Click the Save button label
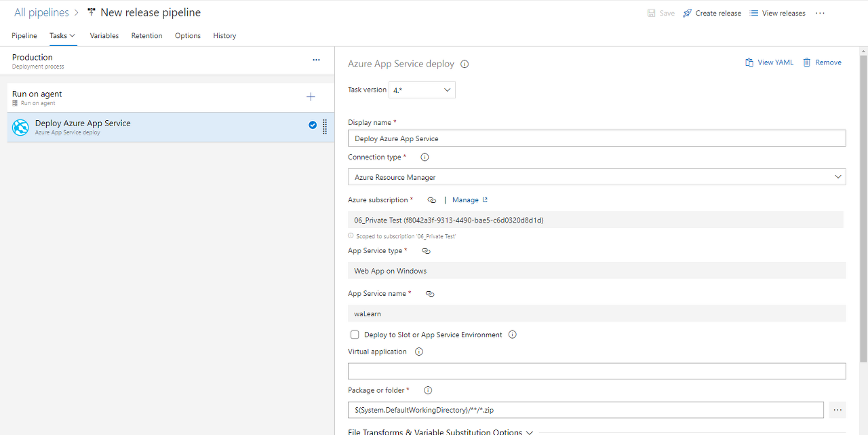 point(667,13)
